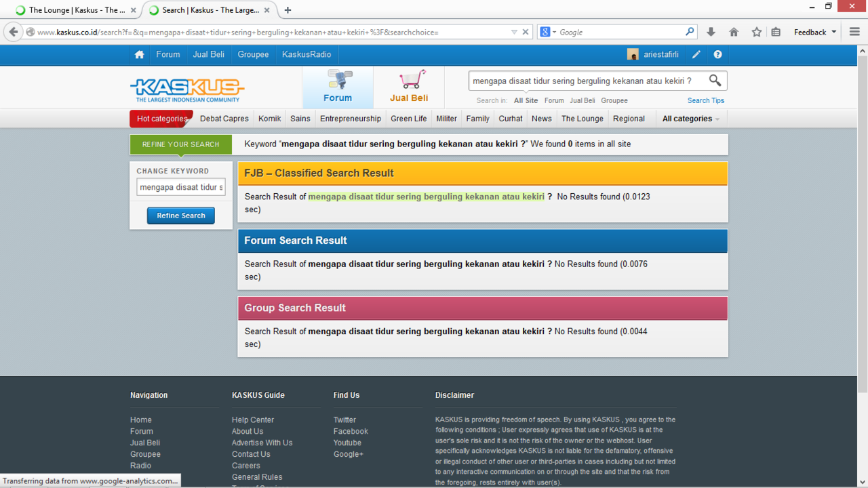Open the Google search engine selector dropdown
Screen dimensions: 868x488
(x=547, y=32)
